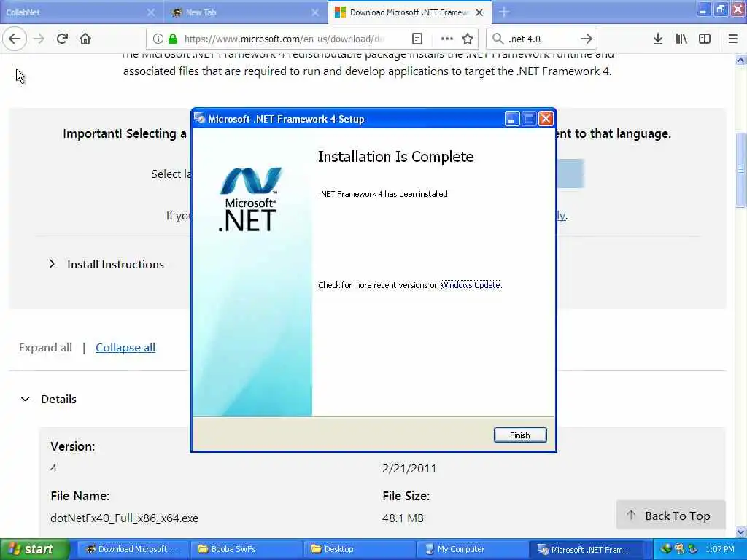The width and height of the screenshot is (747, 560).
Task: Select the Download Microsoft .NET Framework tab
Action: point(410,12)
